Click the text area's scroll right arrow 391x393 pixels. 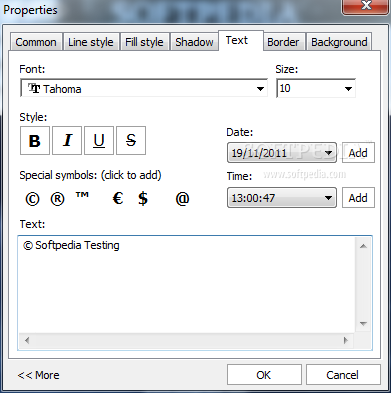tap(346, 340)
